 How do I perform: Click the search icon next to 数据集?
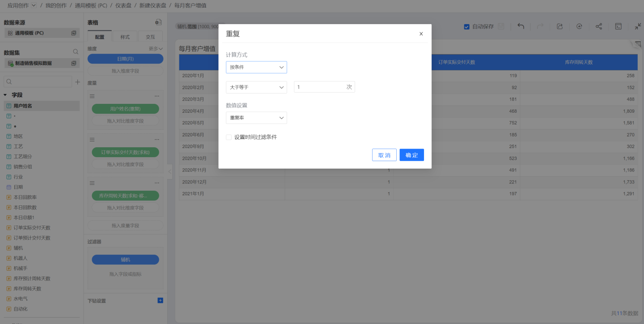[76, 52]
